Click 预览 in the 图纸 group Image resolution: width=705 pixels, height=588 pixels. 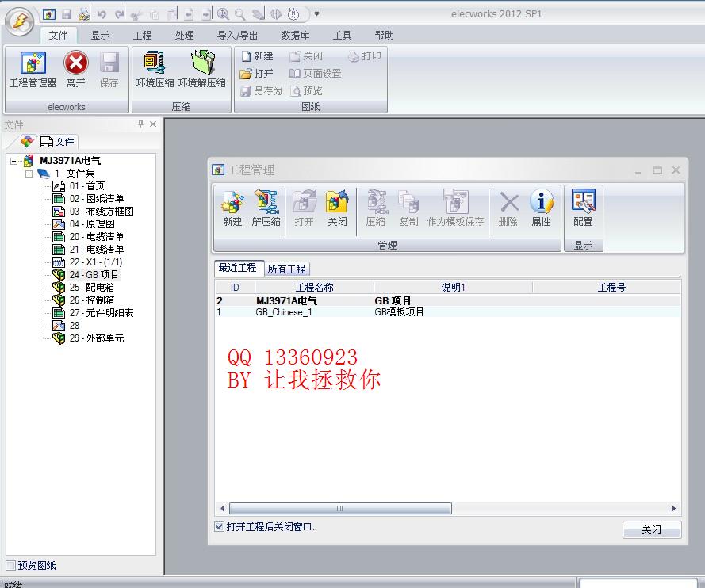(307, 91)
